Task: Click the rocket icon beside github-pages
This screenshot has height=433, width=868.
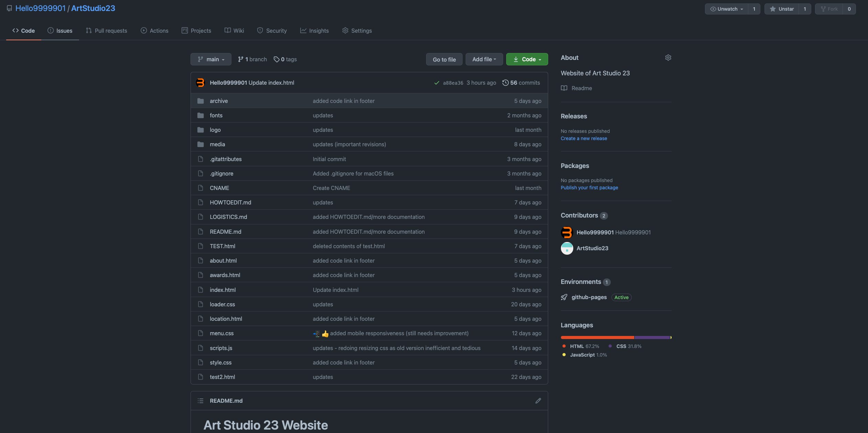Action: point(564,297)
